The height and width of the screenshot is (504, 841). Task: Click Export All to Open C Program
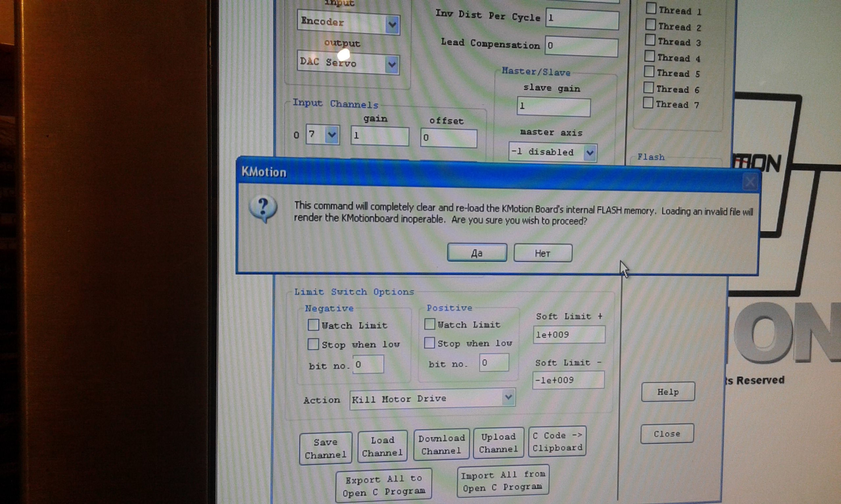(x=383, y=485)
